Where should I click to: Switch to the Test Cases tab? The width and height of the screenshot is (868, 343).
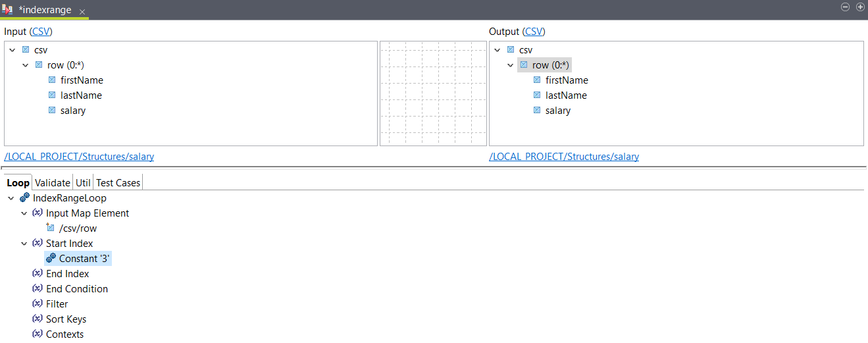click(118, 183)
